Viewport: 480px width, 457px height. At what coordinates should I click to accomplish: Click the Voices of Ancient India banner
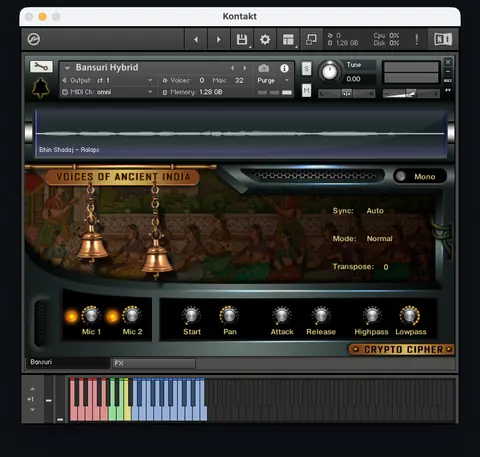click(123, 177)
